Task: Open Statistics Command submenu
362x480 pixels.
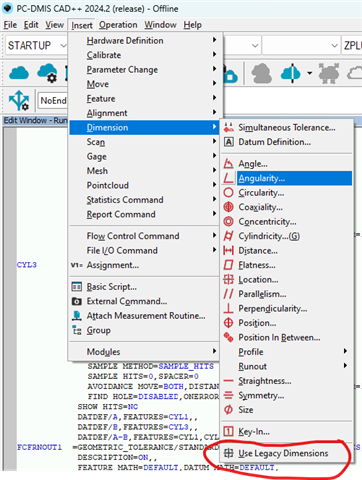Action: [x=145, y=200]
